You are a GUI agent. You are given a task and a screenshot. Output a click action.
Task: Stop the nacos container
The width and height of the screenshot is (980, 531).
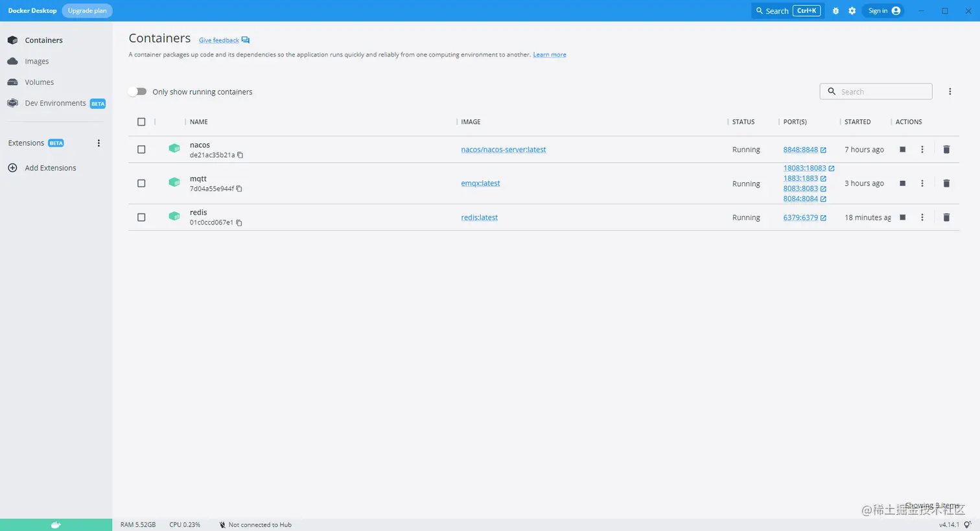[902, 150]
